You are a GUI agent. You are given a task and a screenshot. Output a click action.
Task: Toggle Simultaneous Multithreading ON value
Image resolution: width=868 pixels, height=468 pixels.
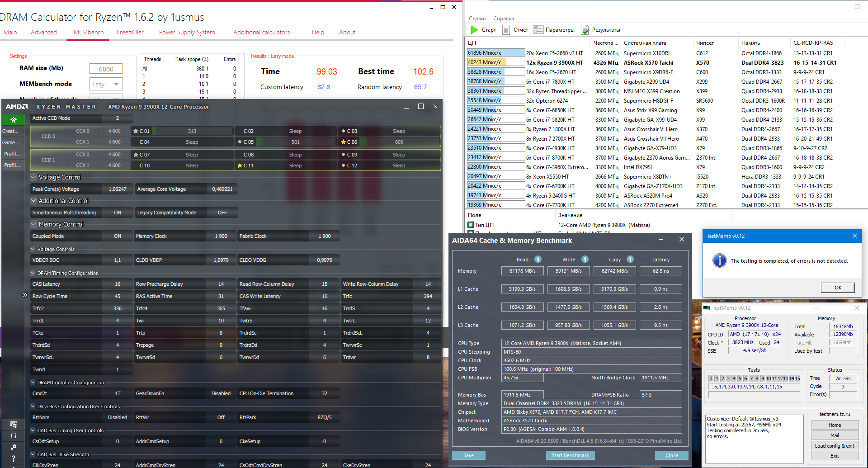coord(118,213)
